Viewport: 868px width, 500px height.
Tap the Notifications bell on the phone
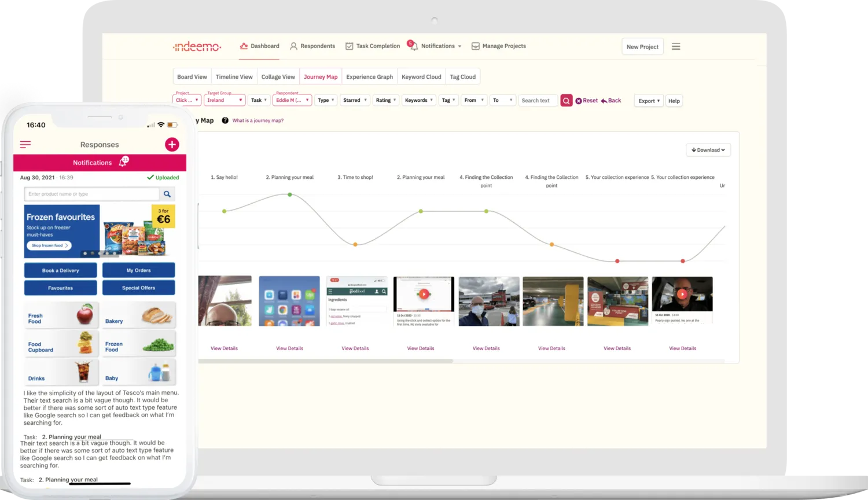click(x=123, y=162)
